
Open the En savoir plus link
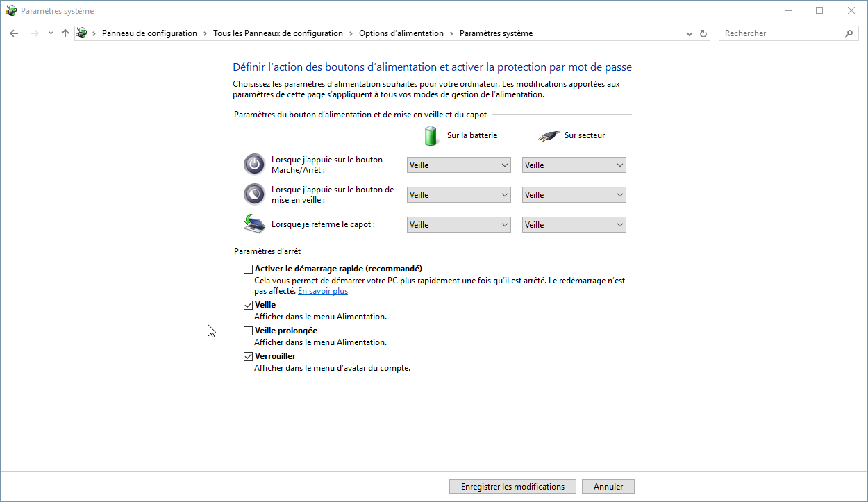point(323,291)
